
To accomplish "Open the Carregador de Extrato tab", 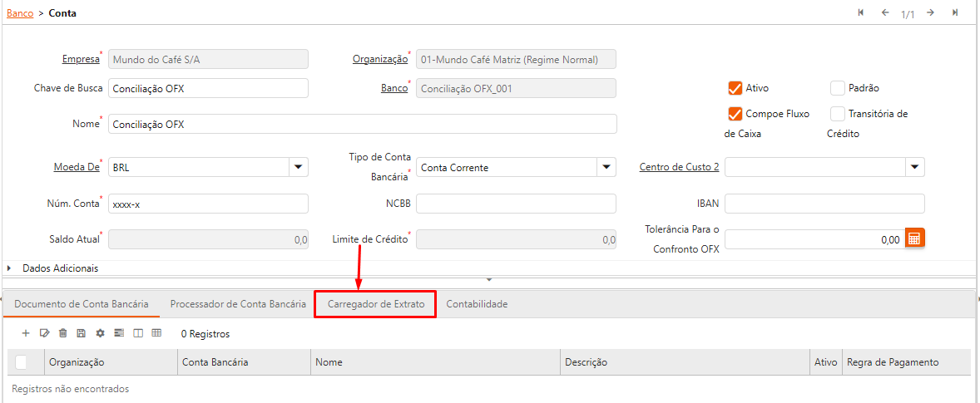I will (x=376, y=304).
